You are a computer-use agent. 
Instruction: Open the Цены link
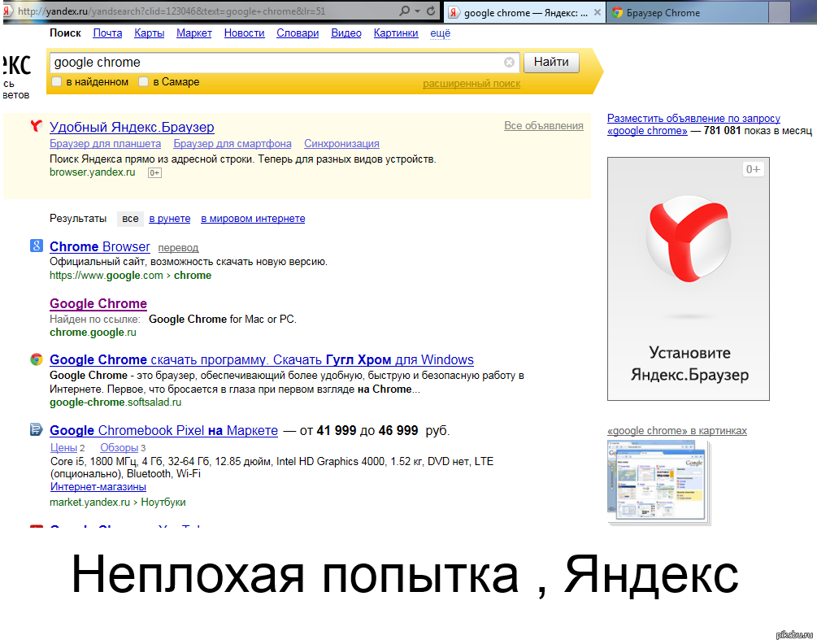tap(63, 447)
